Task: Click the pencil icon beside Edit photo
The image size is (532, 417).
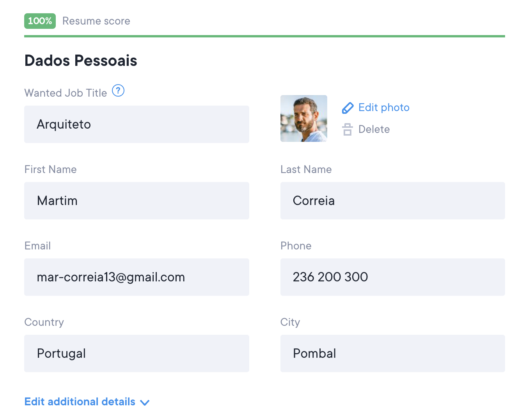Action: [348, 108]
